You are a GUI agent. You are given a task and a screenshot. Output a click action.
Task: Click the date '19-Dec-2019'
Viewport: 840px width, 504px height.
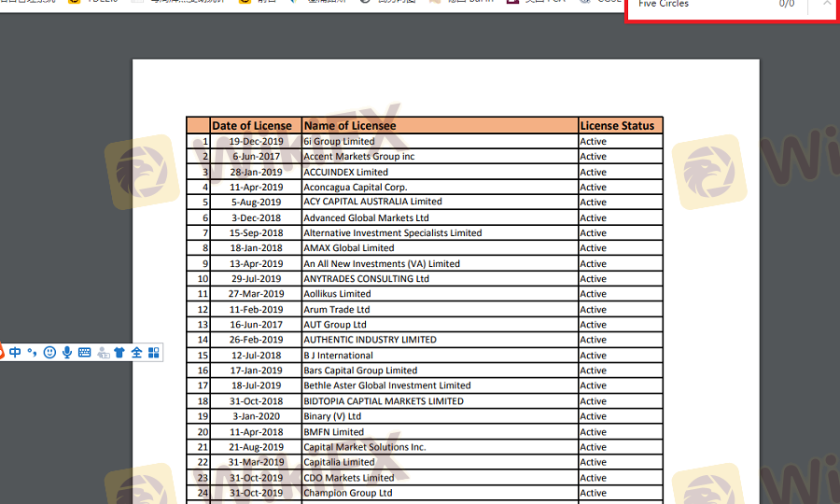256,141
